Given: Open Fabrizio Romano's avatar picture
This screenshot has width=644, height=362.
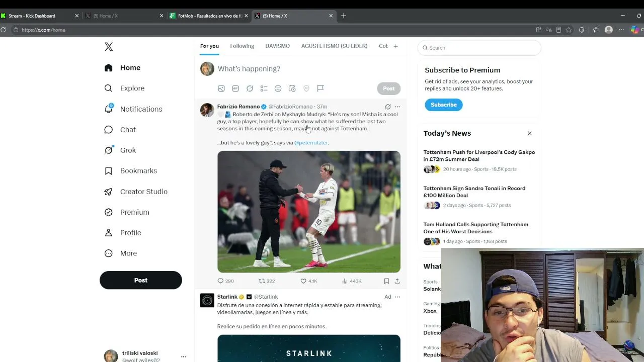Looking at the screenshot, I should (207, 110).
